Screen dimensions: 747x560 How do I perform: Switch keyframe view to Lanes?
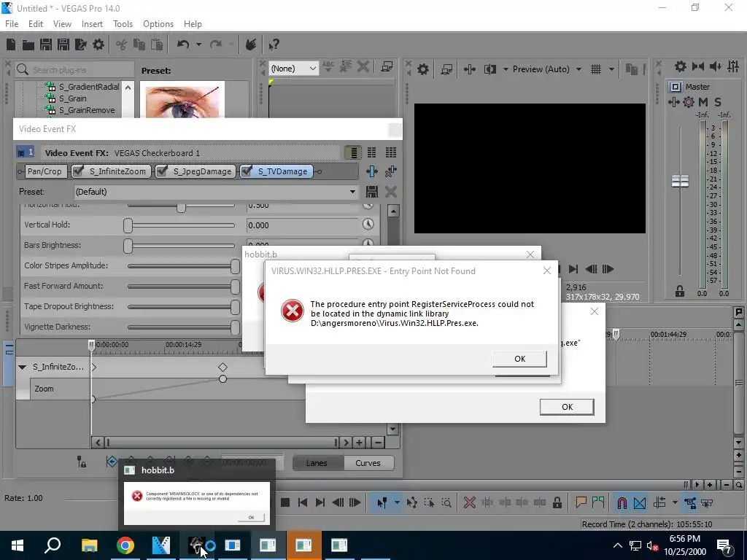click(x=317, y=463)
